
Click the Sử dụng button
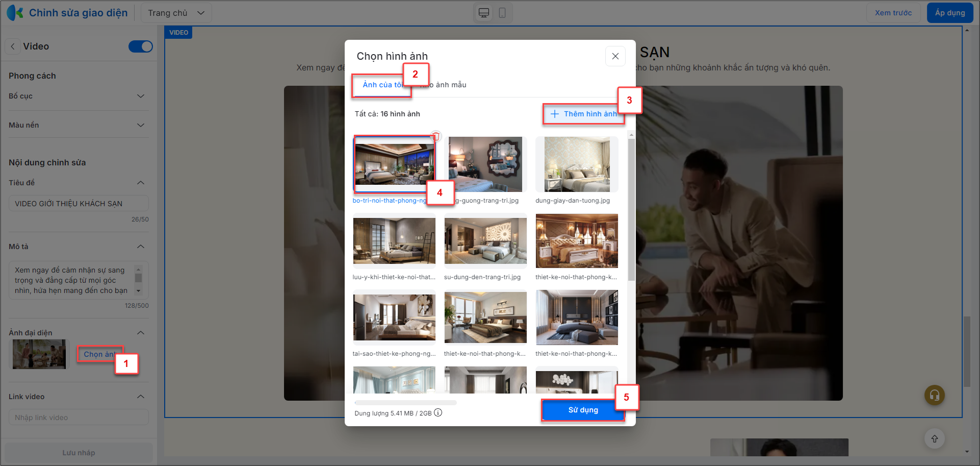coord(583,410)
